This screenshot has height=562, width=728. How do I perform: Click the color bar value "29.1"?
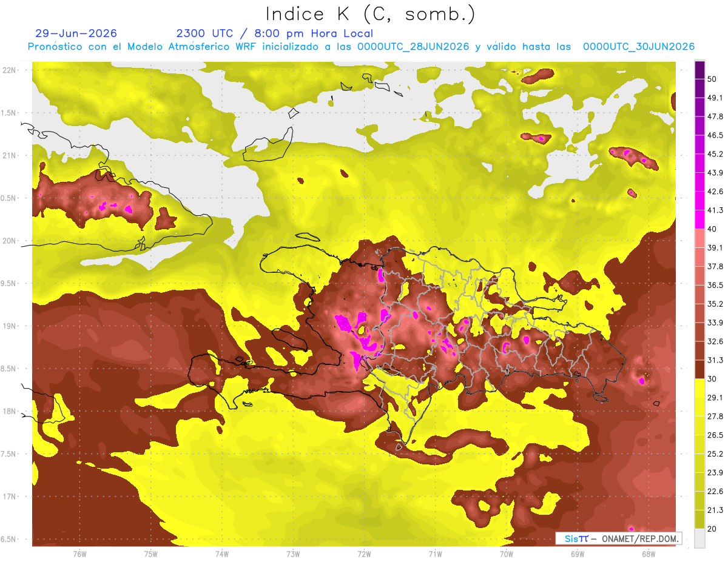coord(716,397)
